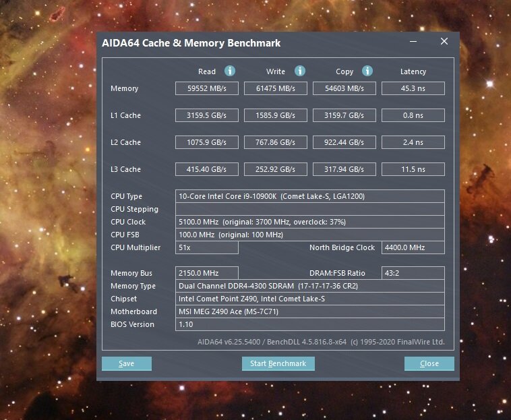511x420 pixels.
Task: Start the benchmark
Action: point(278,363)
